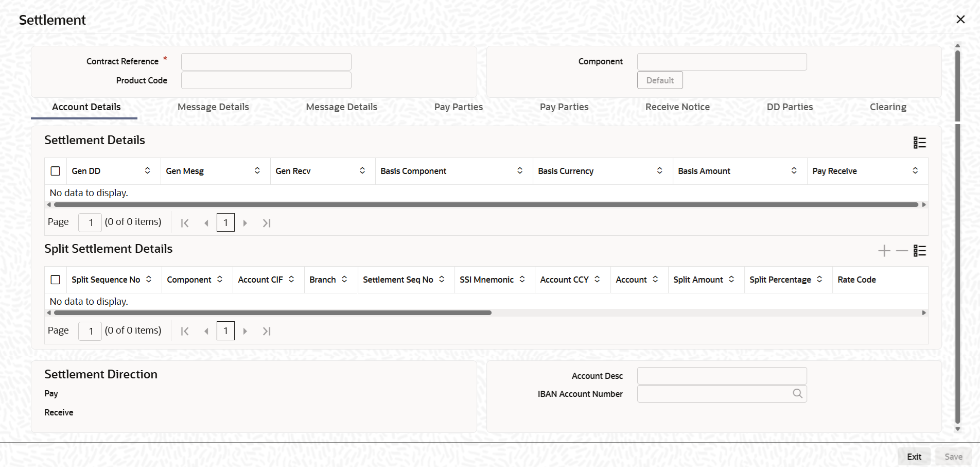Click current page 1 in Split Settlement pager

pos(225,330)
